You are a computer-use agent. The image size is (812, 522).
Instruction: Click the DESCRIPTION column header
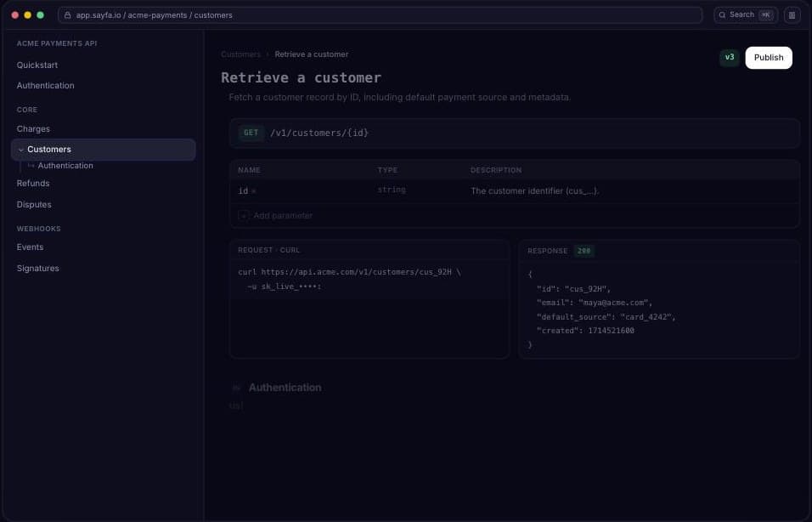coord(496,170)
